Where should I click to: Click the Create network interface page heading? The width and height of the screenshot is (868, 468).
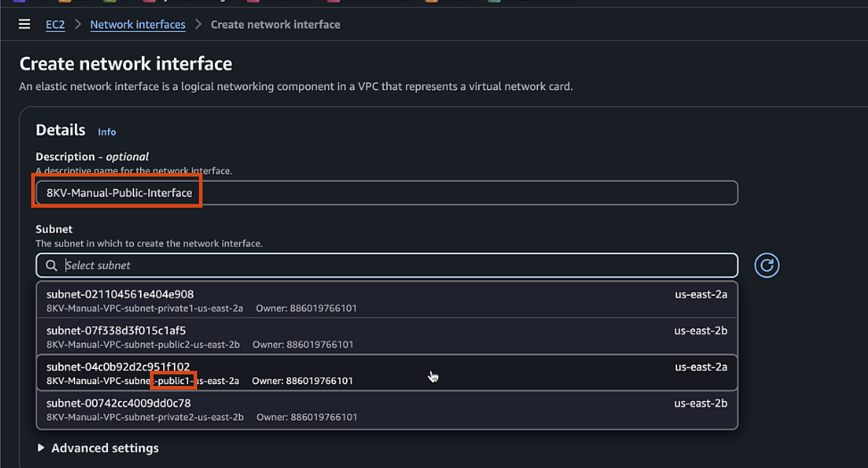126,63
